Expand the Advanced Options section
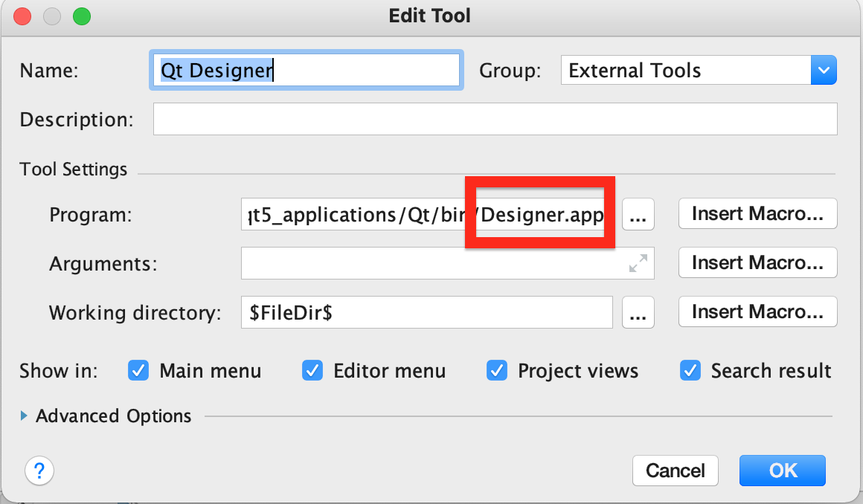Image resolution: width=863 pixels, height=504 pixels. [24, 416]
